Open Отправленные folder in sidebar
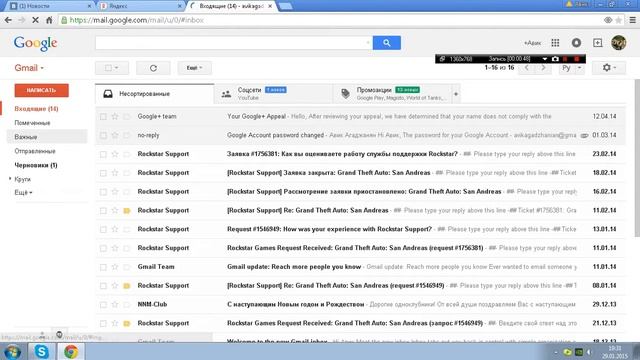Viewport: 640px width, 360px height. (35, 151)
